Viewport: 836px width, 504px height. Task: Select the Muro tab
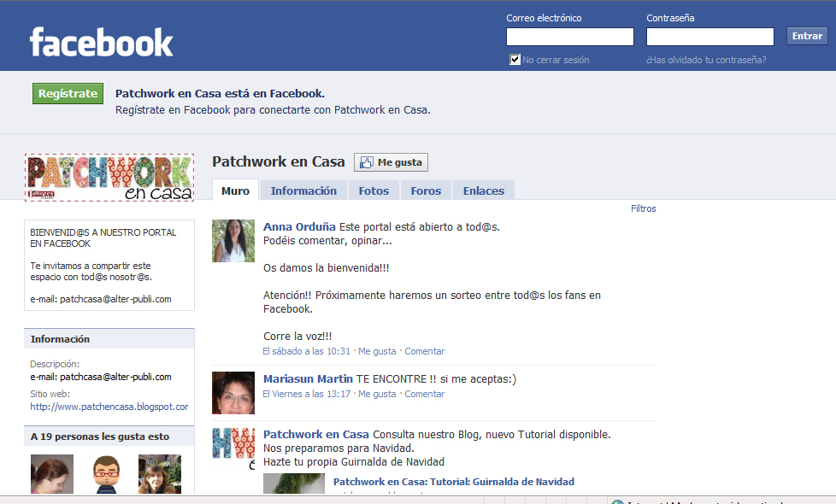tap(235, 190)
